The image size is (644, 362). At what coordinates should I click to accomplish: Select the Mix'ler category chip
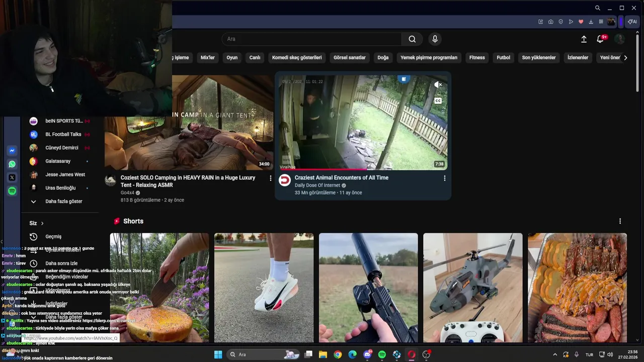tap(208, 57)
